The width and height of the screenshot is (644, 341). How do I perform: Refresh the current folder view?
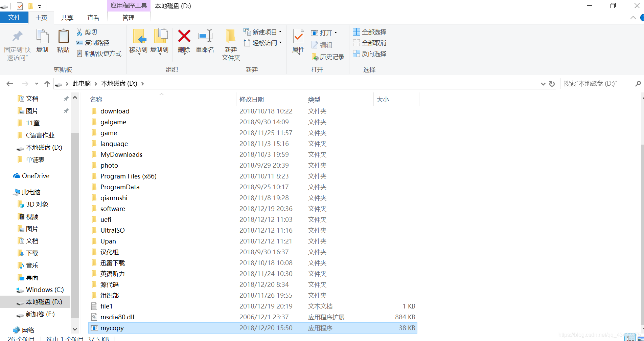tap(552, 84)
